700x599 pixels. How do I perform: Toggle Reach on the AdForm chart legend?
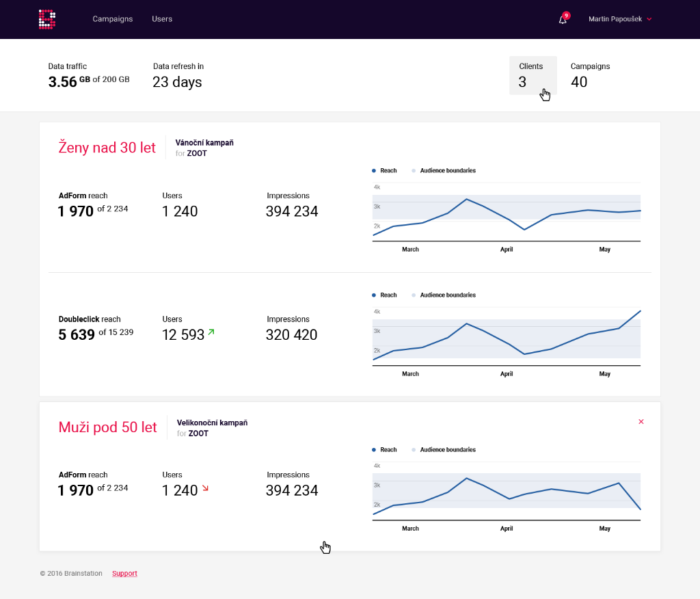[384, 170]
